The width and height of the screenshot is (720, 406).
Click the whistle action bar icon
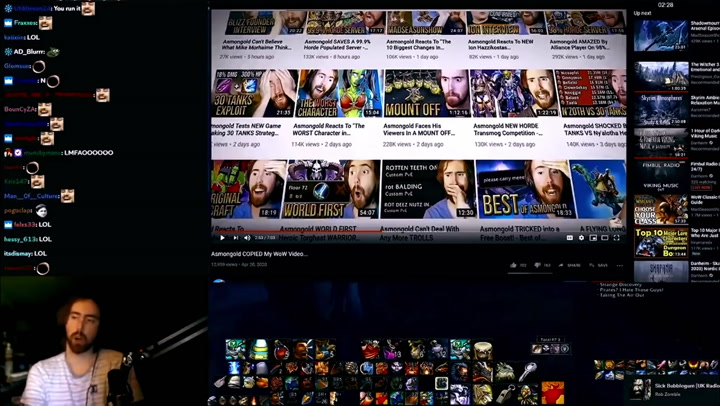pos(506,394)
